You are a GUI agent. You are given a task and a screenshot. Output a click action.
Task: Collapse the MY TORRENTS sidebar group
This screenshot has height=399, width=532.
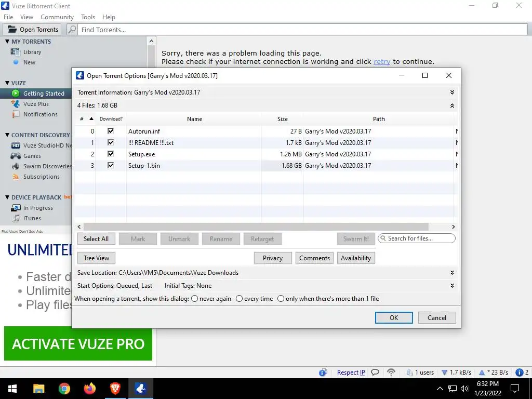(7, 42)
